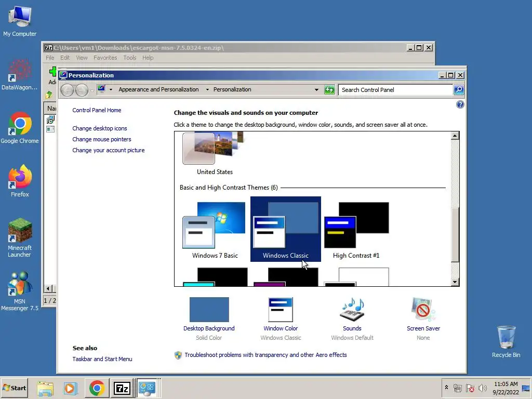The width and height of the screenshot is (532, 399).
Task: Click the volume tray icon
Action: pos(483,388)
